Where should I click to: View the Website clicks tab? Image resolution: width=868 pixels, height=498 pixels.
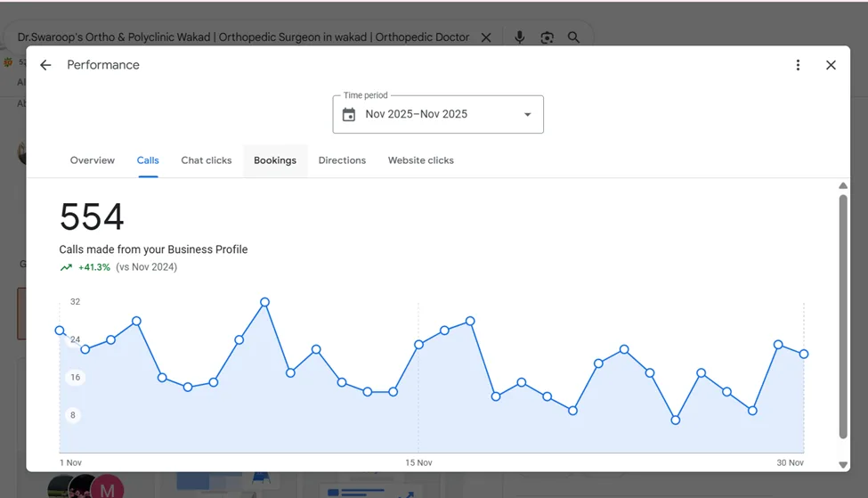(x=421, y=160)
